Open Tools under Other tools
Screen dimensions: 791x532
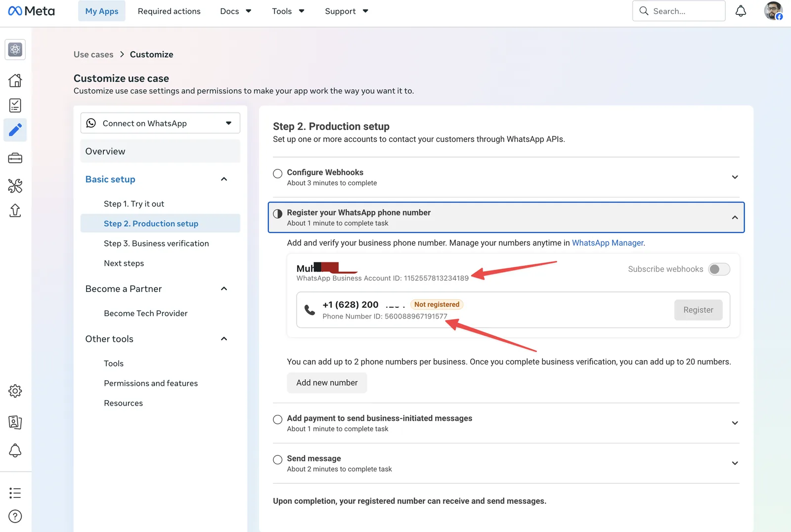114,364
